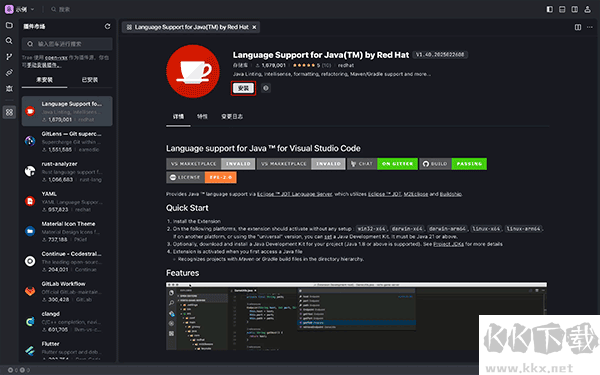Click the first VS Marketplace INVALID badge

pyautogui.click(x=210, y=164)
